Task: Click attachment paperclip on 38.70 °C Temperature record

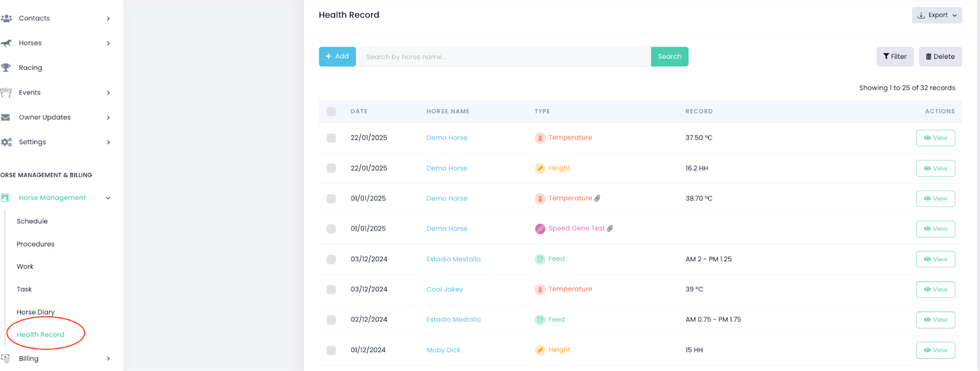Action: coord(597,198)
